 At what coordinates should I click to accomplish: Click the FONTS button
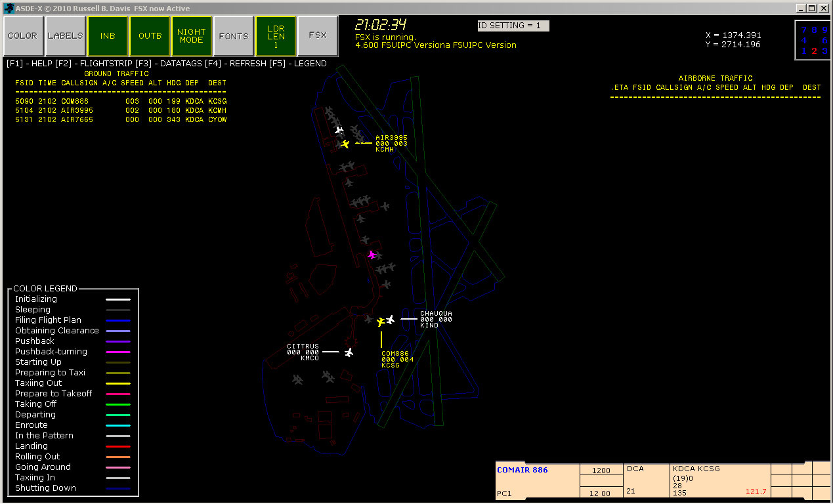point(234,36)
